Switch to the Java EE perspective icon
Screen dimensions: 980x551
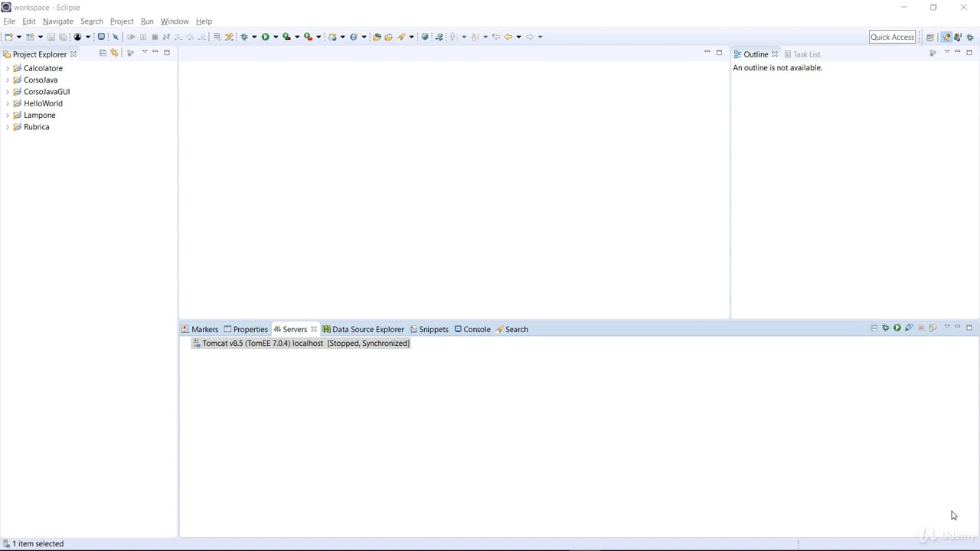click(946, 37)
